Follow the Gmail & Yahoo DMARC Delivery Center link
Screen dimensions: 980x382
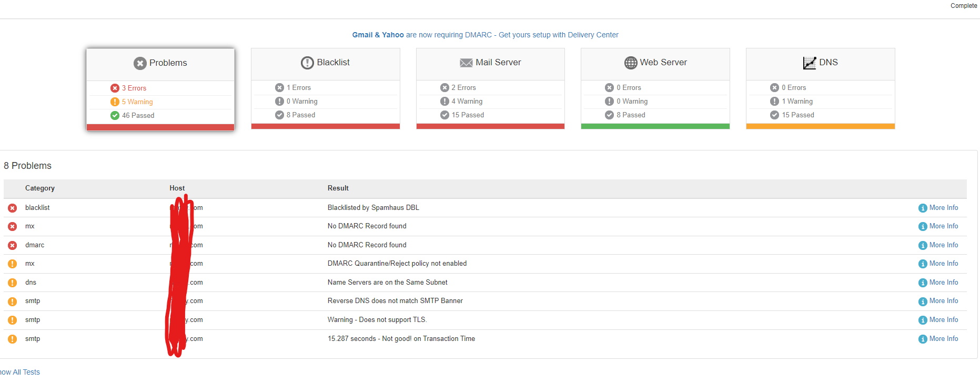click(x=485, y=35)
